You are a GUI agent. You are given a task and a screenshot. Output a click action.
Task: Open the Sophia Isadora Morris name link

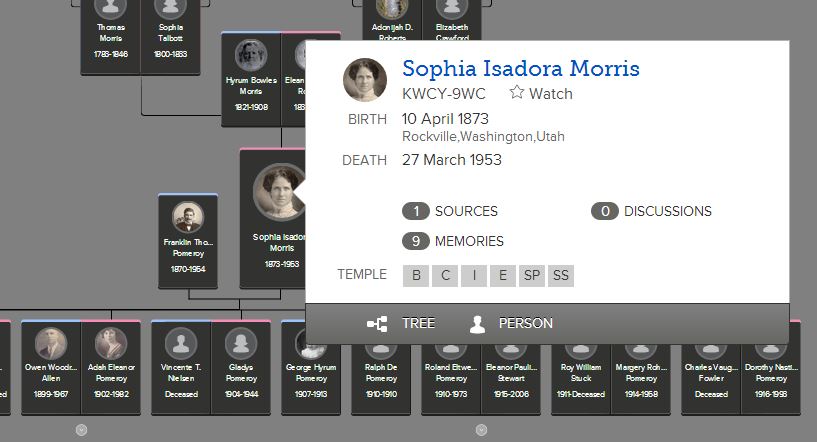tap(520, 69)
